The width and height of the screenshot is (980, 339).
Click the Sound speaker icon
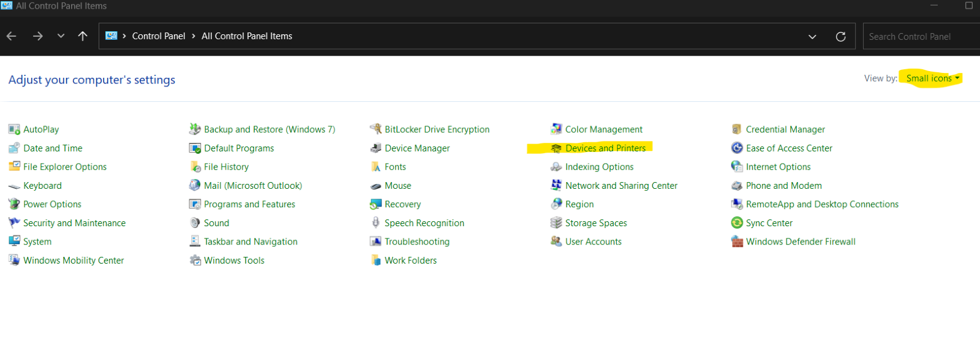[x=195, y=223]
